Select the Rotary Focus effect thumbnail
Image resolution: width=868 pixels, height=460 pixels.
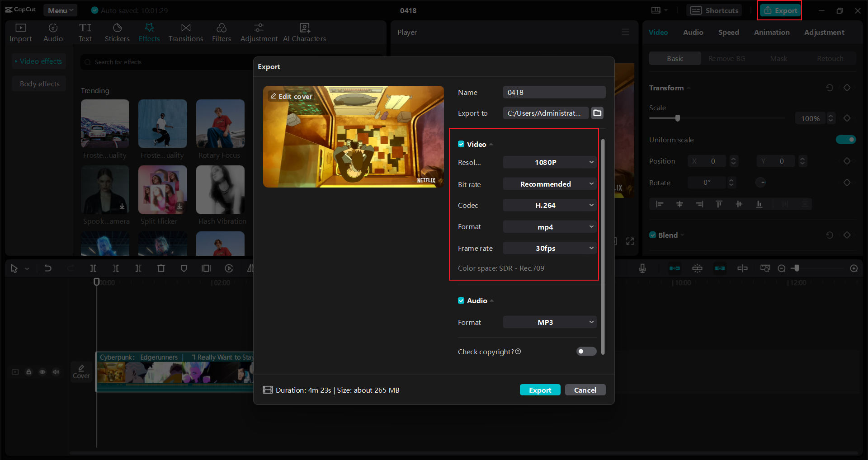[x=220, y=124]
